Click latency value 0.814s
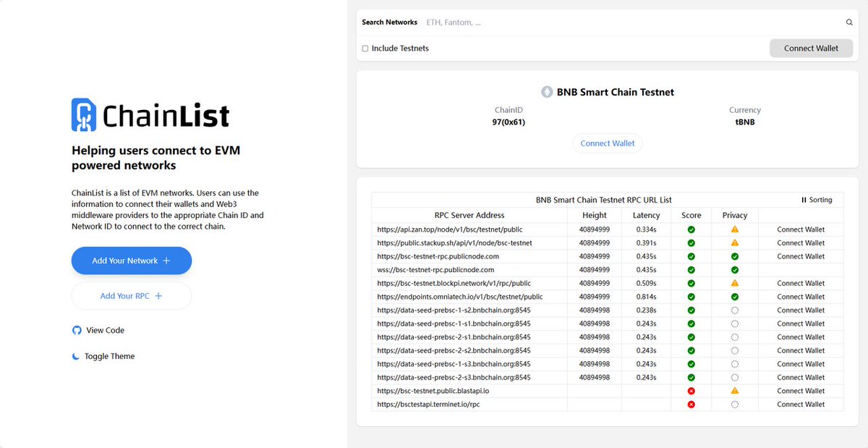This screenshot has height=448, width=868. [646, 297]
